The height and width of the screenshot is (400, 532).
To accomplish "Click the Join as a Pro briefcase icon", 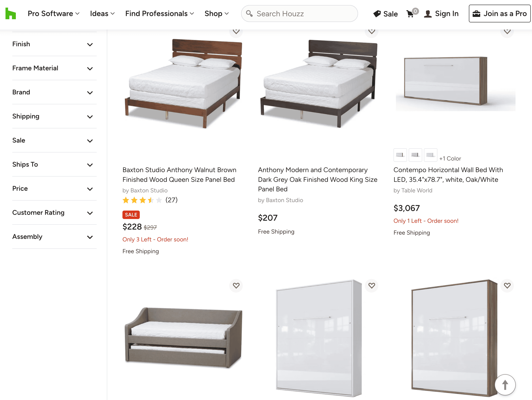I will tap(476, 14).
